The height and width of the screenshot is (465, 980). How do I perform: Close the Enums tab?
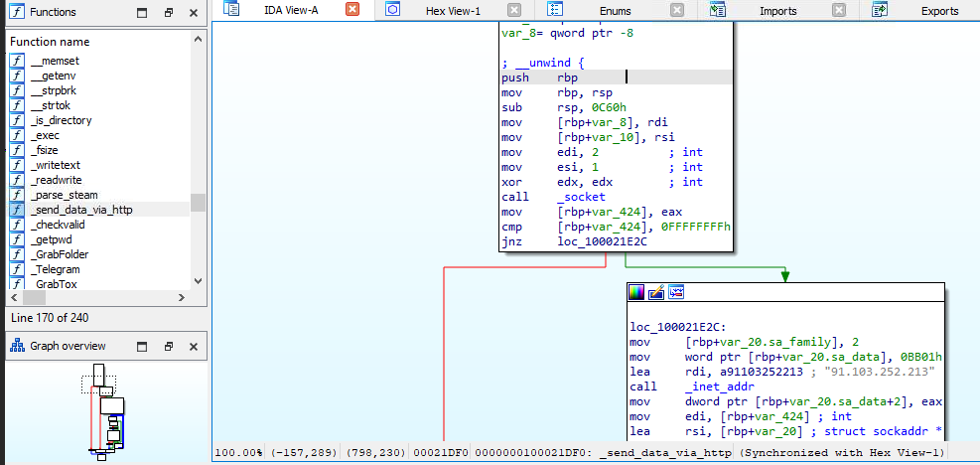[x=676, y=11]
